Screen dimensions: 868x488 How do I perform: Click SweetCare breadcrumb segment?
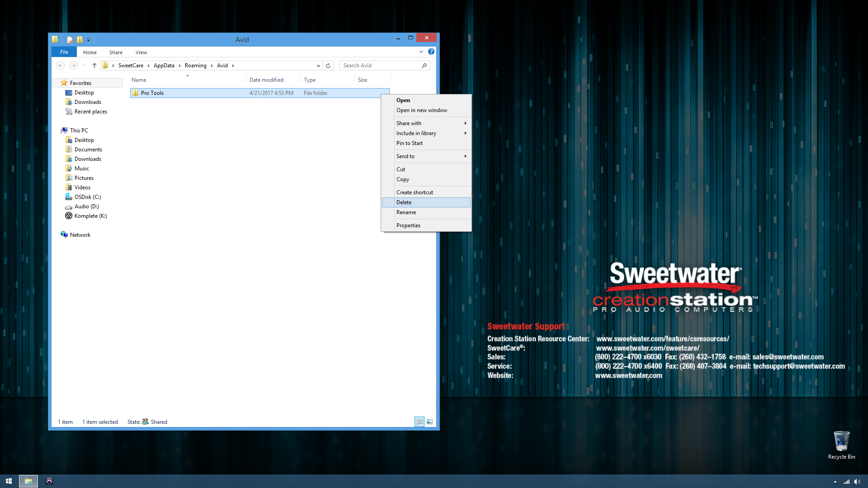point(131,66)
